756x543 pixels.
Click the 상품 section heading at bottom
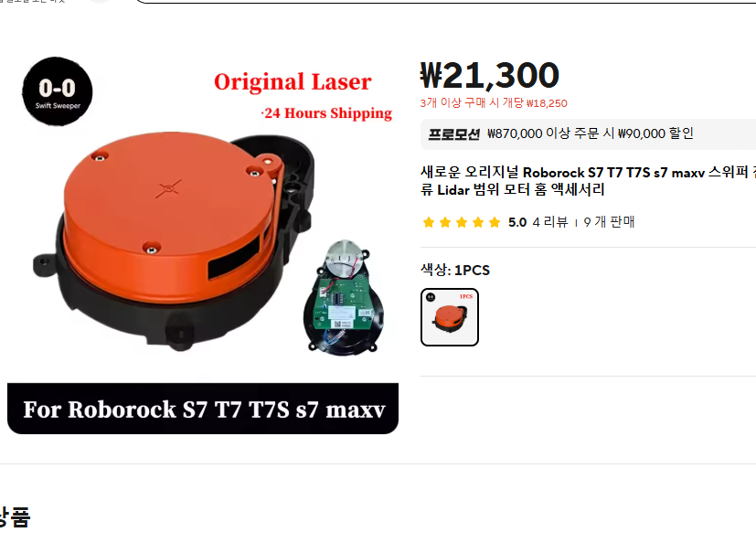[x=15, y=517]
